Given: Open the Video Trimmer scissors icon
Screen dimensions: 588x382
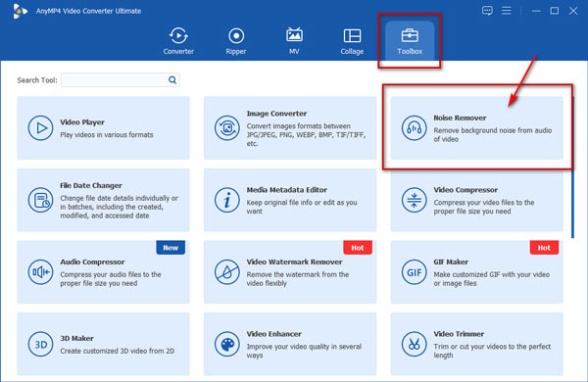Looking at the screenshot, I should coord(414,344).
